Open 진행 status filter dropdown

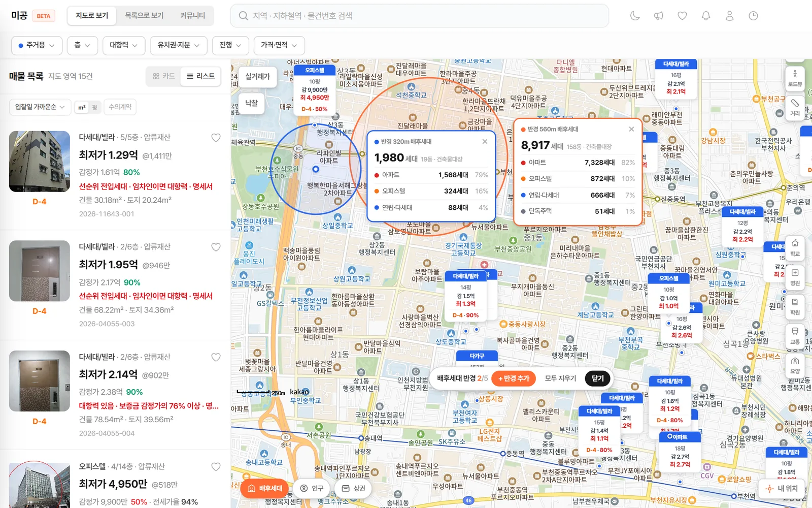coord(230,45)
